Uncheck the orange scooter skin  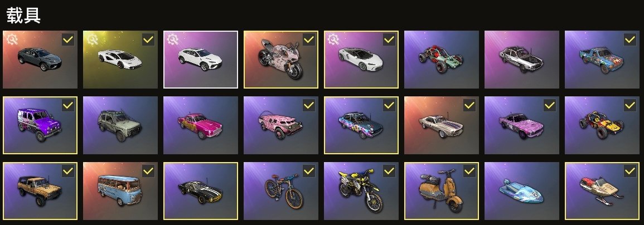coord(469,170)
